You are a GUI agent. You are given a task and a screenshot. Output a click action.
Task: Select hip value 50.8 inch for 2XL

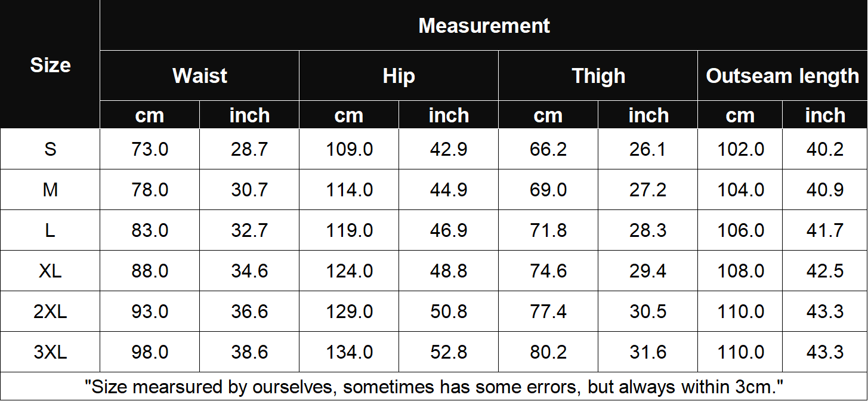click(449, 311)
